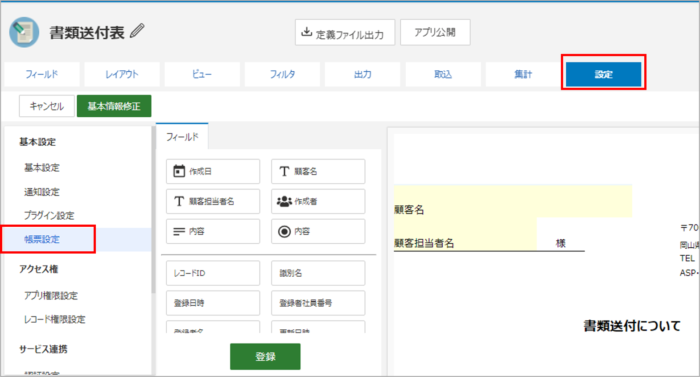This screenshot has width=700, height=377.
Task: Click アプリ公開 button
Action: pos(435,32)
